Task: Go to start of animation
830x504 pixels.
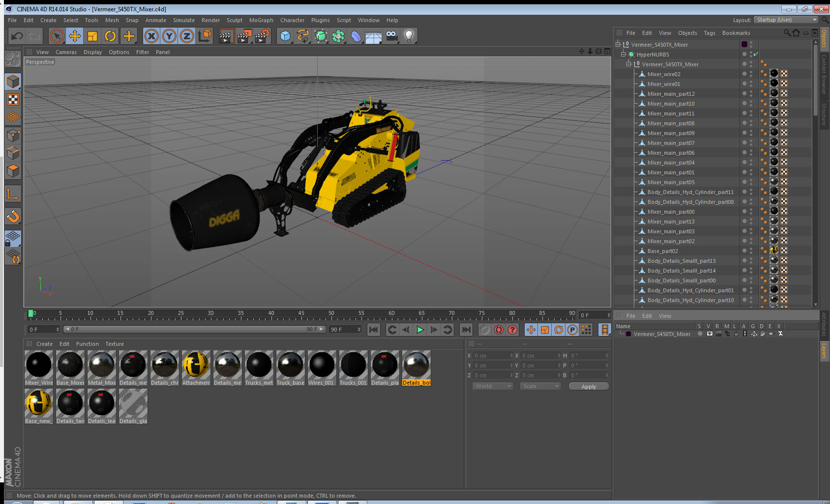Action: [x=374, y=330]
